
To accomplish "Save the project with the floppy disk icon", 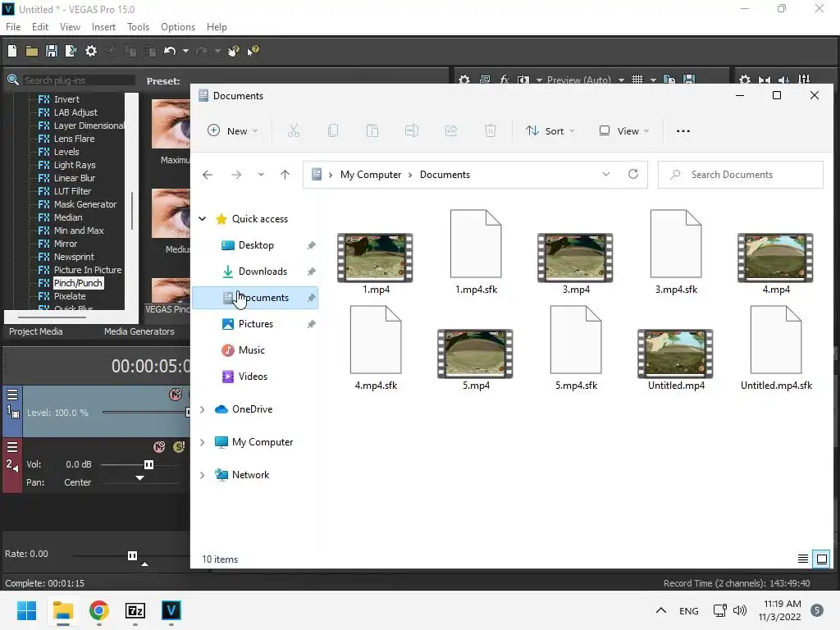I will point(52,51).
